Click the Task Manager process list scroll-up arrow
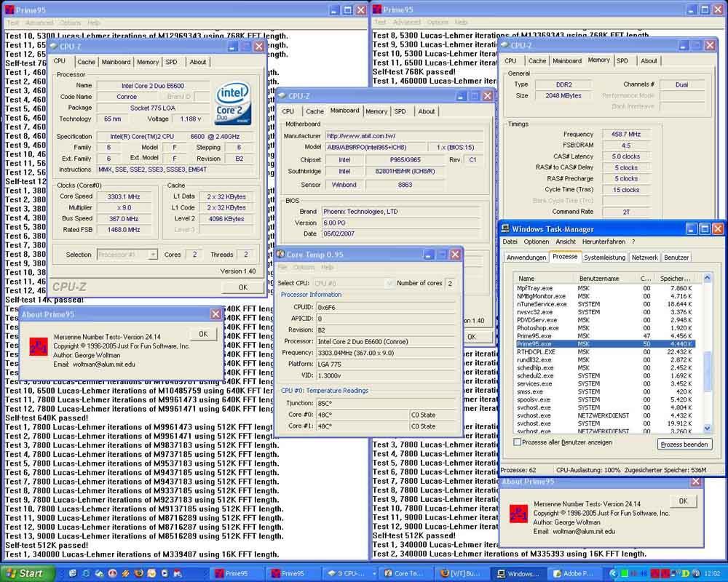This screenshot has height=582, width=728. (x=707, y=277)
